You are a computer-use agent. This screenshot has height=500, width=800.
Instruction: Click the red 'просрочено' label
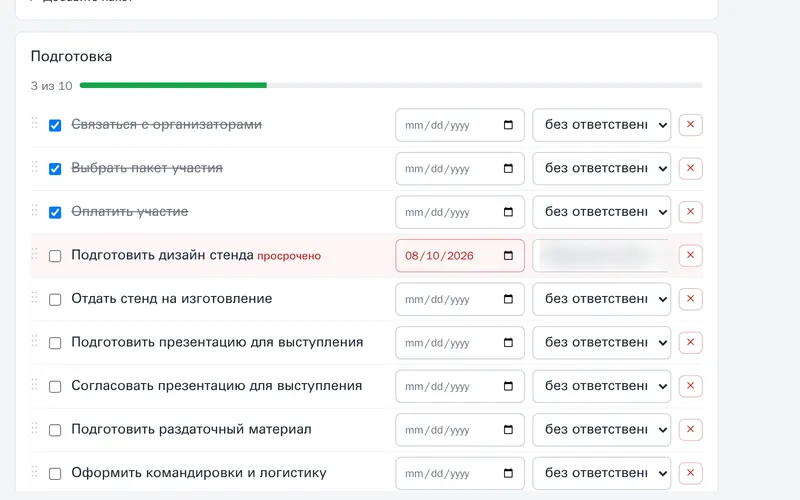289,256
